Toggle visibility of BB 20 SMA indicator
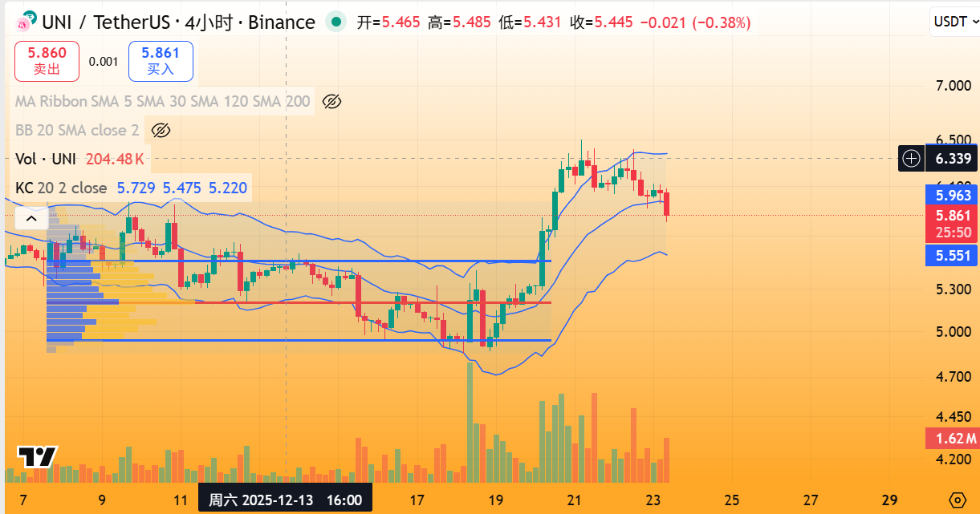The image size is (980, 514). coord(161,131)
